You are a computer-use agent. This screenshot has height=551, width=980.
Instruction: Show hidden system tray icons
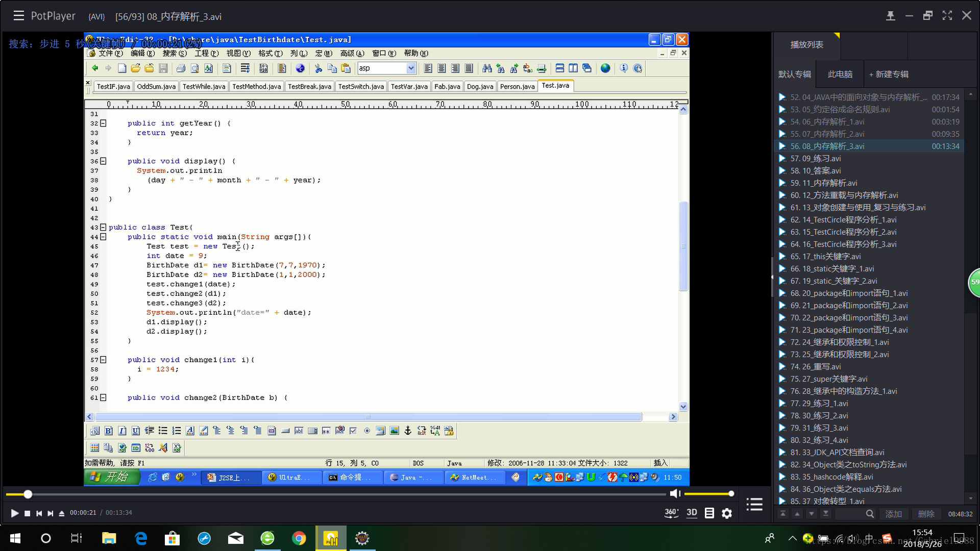point(792,538)
